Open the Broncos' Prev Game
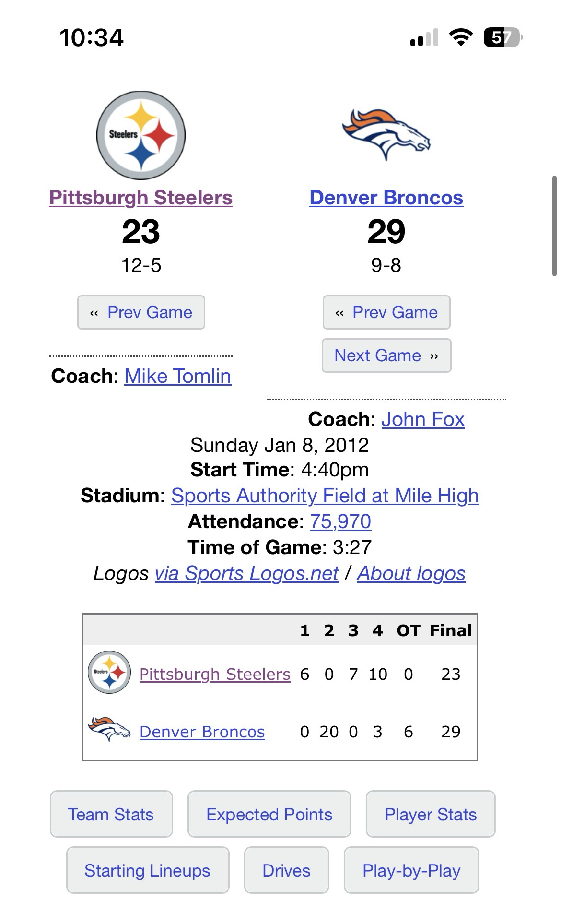 (x=386, y=312)
